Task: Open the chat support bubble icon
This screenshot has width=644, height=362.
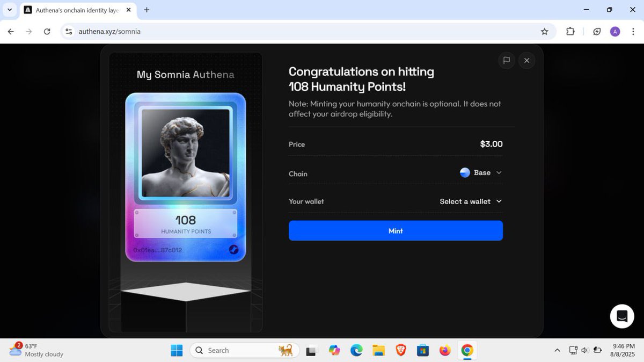Action: pos(622,316)
